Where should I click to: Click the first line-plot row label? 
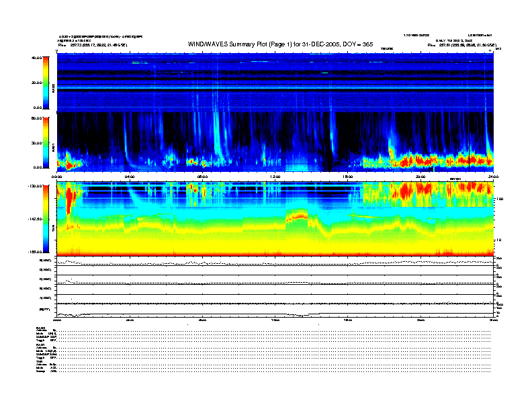click(46, 261)
